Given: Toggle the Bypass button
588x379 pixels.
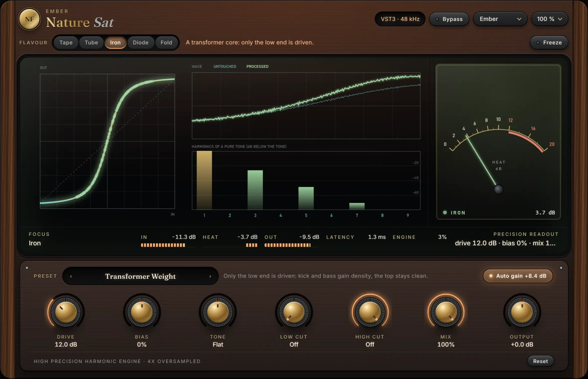Looking at the screenshot, I should (449, 19).
